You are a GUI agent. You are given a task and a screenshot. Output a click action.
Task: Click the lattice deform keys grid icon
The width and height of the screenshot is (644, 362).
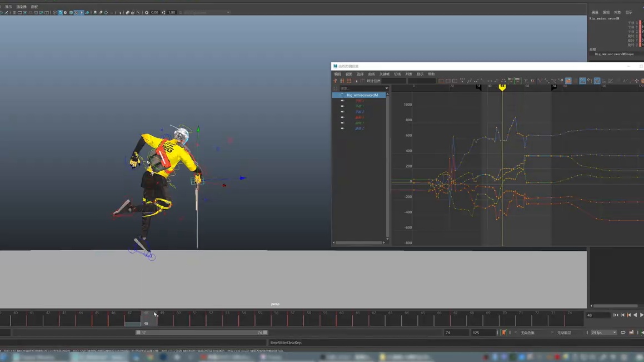349,81
